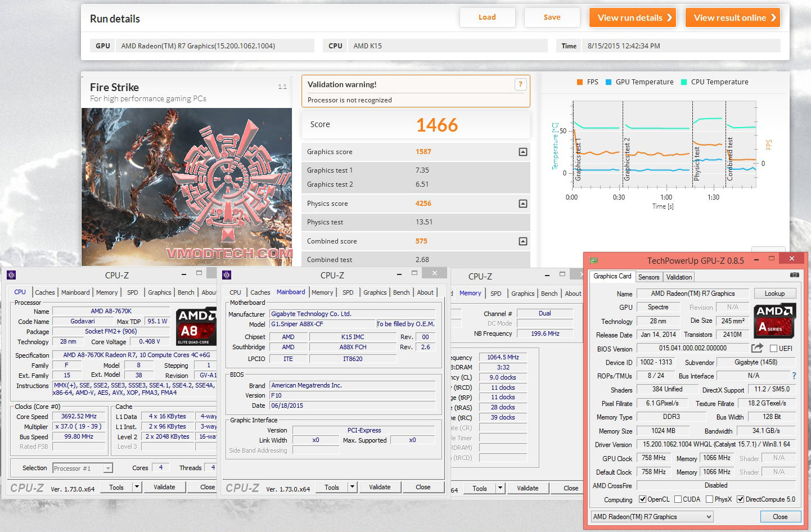
Task: Click Close in the CPU-Z Mainboard window
Action: click(423, 487)
